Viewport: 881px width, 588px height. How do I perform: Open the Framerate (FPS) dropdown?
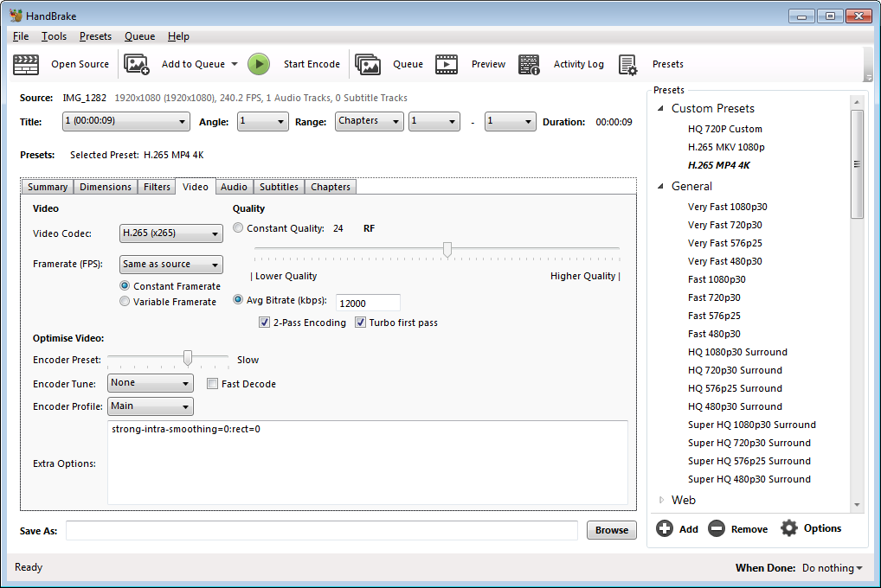[170, 264]
